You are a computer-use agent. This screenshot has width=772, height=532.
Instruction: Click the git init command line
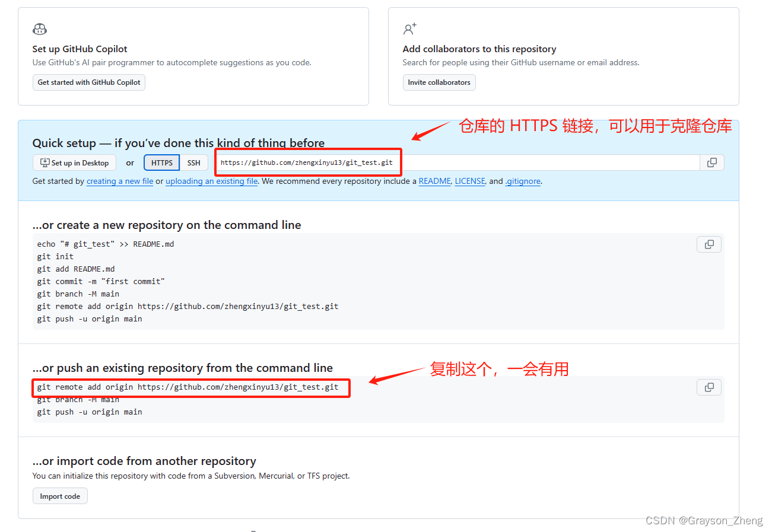[55, 256]
